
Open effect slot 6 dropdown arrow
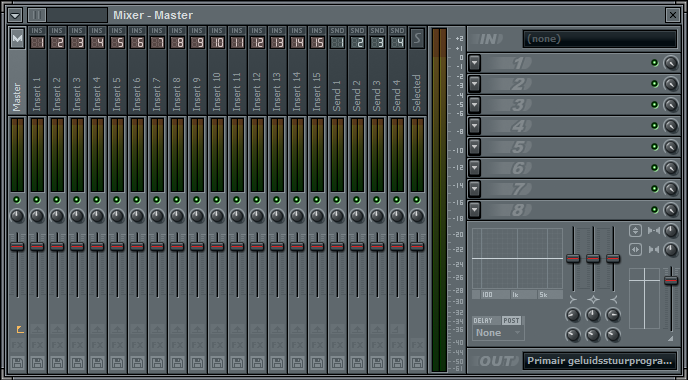[x=474, y=168]
